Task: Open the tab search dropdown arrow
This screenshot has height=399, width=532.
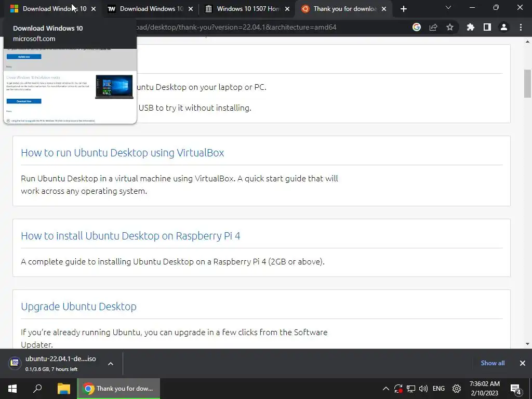Action: tap(448, 7)
